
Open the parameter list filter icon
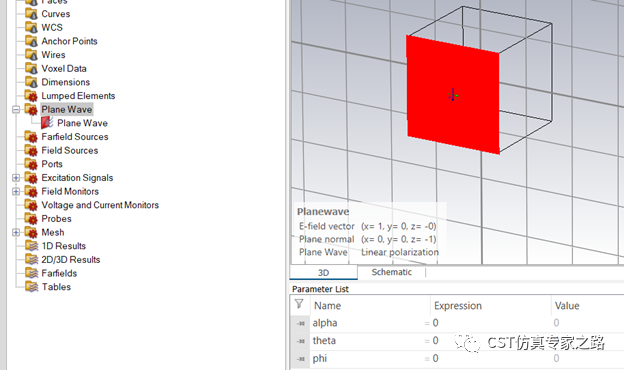coord(299,305)
